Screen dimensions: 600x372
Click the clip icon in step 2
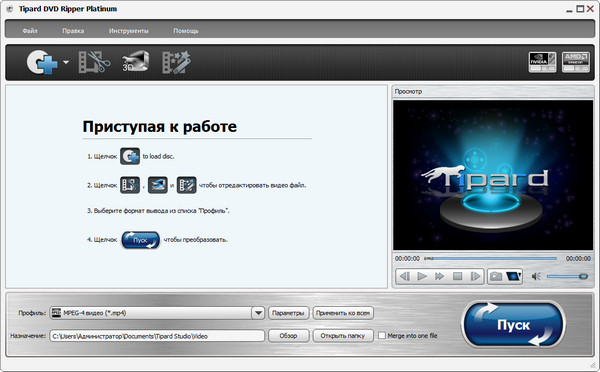coord(130,185)
